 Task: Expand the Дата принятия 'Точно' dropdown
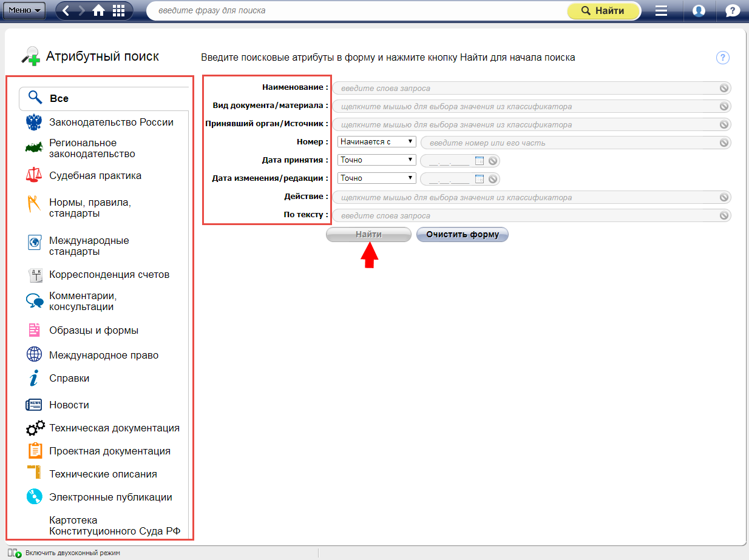coord(376,160)
